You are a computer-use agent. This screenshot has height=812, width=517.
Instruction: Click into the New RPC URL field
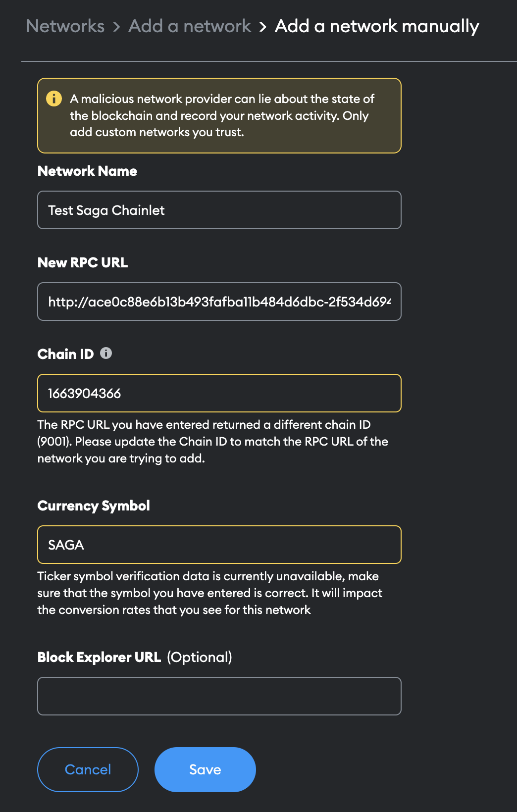pyautogui.click(x=219, y=302)
